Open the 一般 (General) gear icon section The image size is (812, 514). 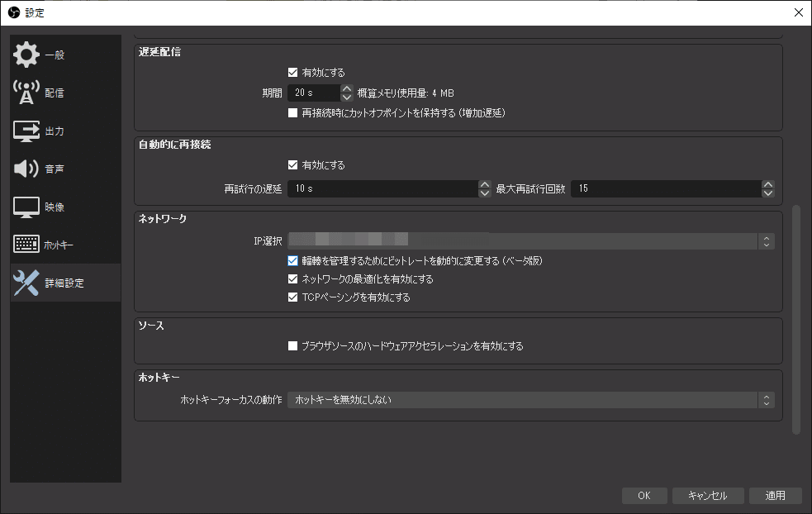[x=26, y=55]
